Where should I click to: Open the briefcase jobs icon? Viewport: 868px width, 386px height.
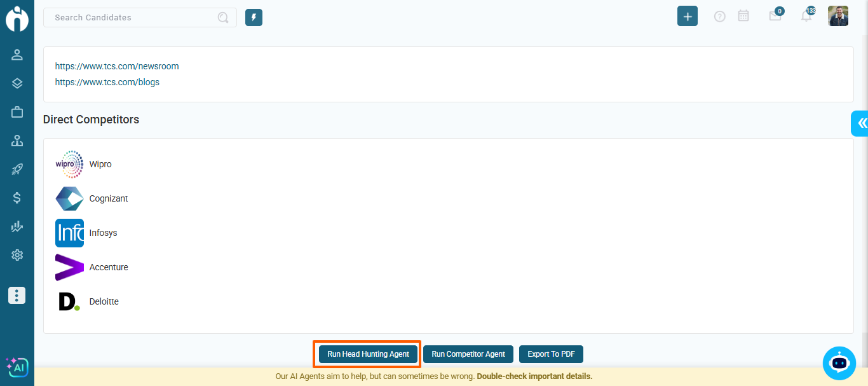click(x=17, y=112)
